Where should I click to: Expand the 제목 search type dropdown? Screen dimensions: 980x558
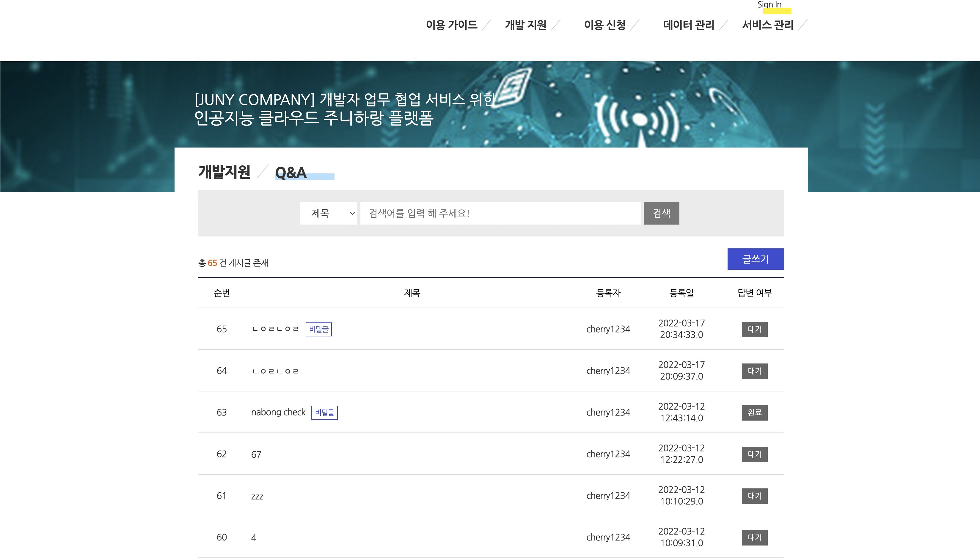328,213
